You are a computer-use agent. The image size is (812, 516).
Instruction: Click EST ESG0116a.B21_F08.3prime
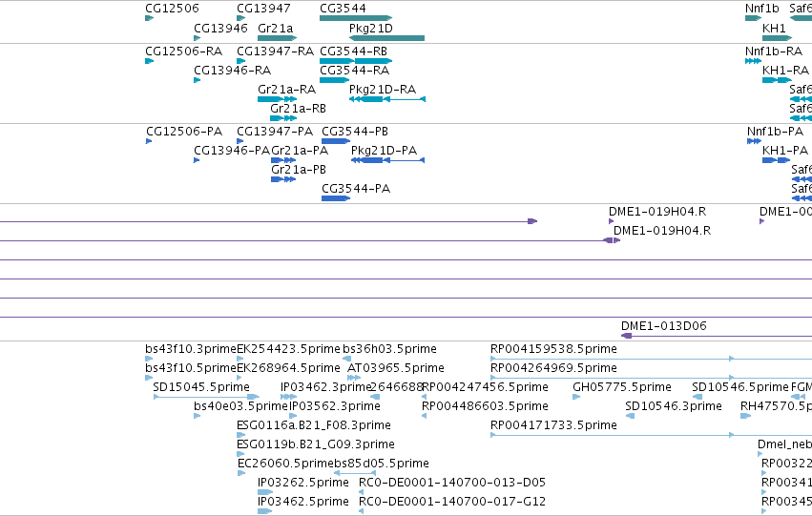tap(240, 435)
